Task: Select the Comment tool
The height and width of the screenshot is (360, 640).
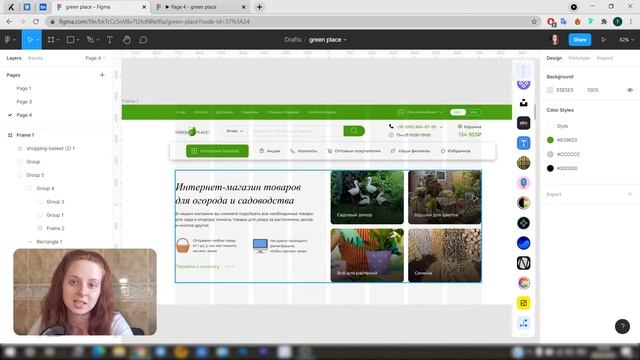Action: tap(143, 40)
